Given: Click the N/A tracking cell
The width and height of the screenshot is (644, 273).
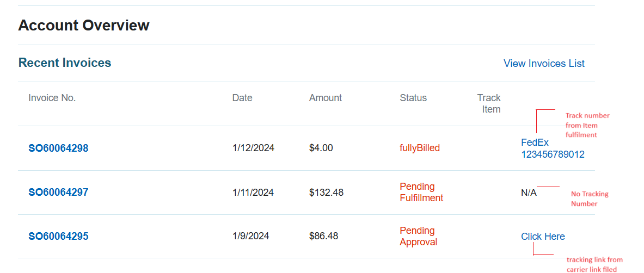Looking at the screenshot, I should [529, 193].
